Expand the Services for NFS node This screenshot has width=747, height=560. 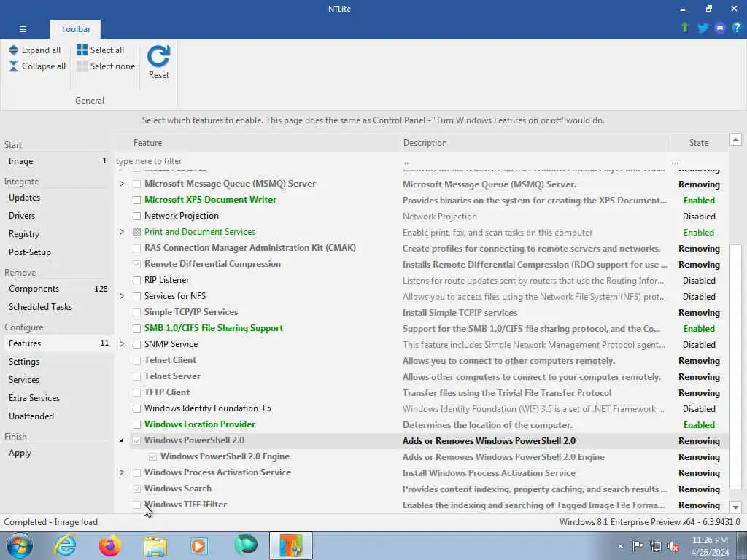click(122, 296)
